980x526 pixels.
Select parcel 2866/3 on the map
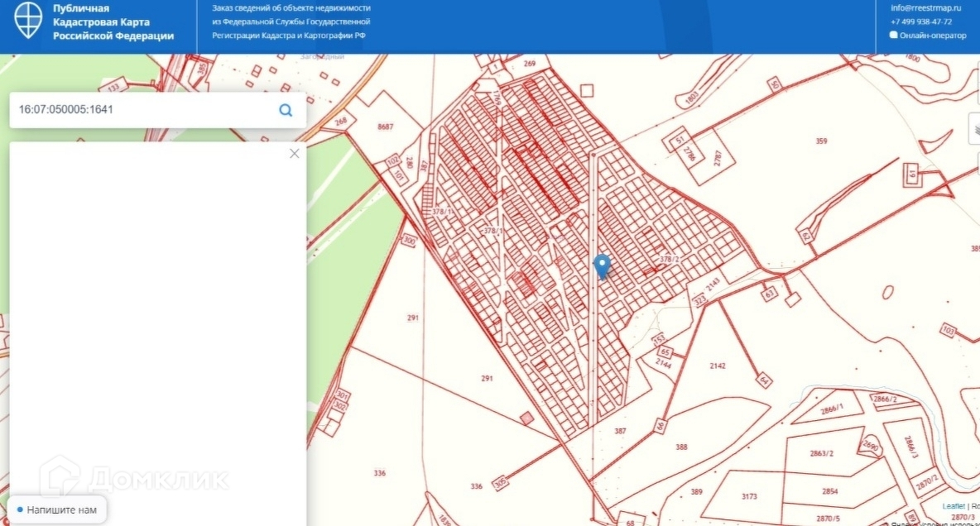pyautogui.click(x=911, y=448)
